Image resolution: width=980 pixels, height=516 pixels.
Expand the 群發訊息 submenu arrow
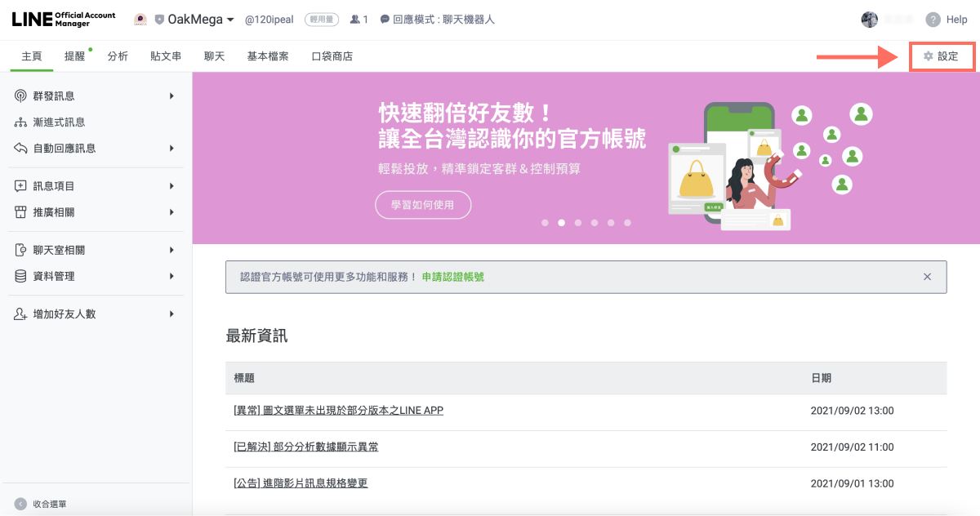point(171,96)
